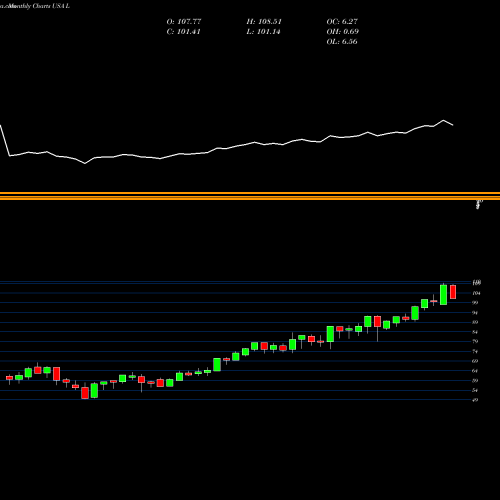Click the 94 price axis label
Viewport: 500px width, 500px height.
(475, 313)
